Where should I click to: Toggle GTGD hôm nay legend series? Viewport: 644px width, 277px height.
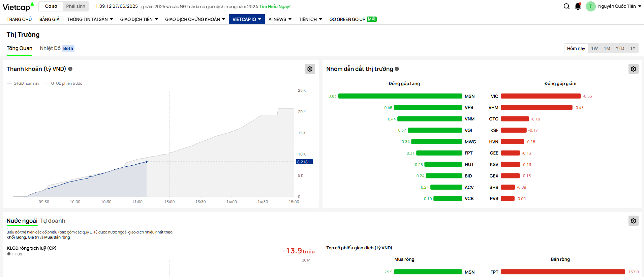pyautogui.click(x=23, y=83)
